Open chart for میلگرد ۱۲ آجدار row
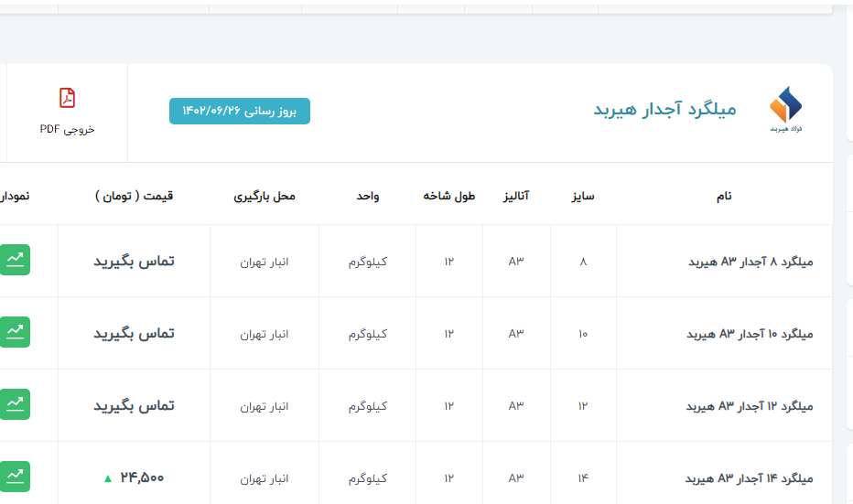This screenshot has height=504, width=853. pos(15,403)
